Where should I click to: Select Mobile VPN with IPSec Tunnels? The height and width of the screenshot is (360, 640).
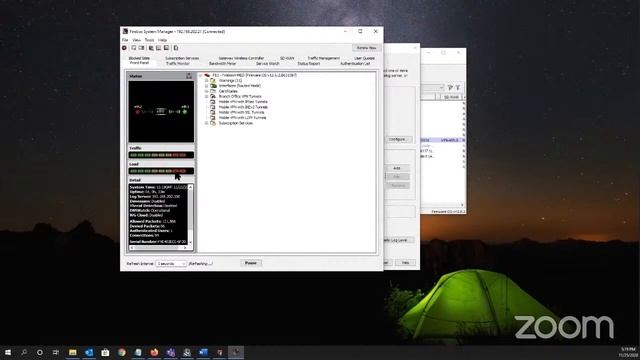click(x=243, y=102)
